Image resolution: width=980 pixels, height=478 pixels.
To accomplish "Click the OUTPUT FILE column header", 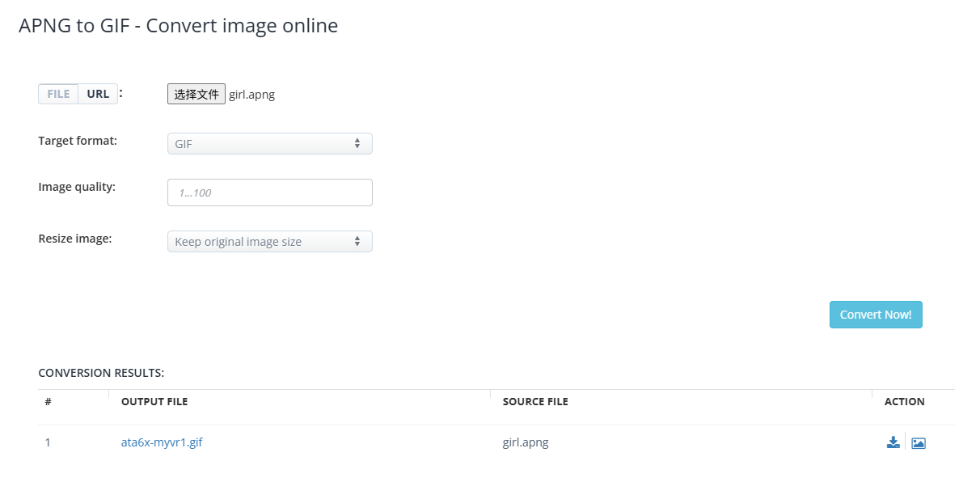I will (154, 401).
